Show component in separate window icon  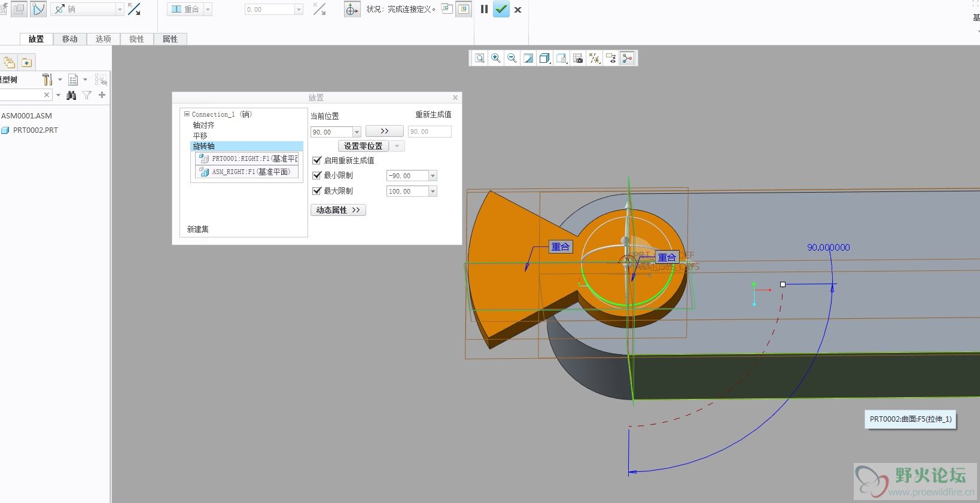click(x=447, y=9)
